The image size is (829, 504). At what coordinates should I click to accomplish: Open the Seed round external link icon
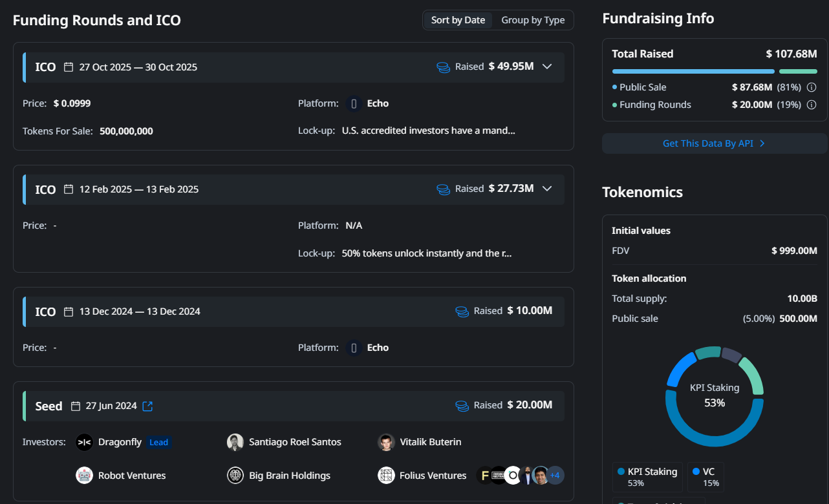click(147, 406)
